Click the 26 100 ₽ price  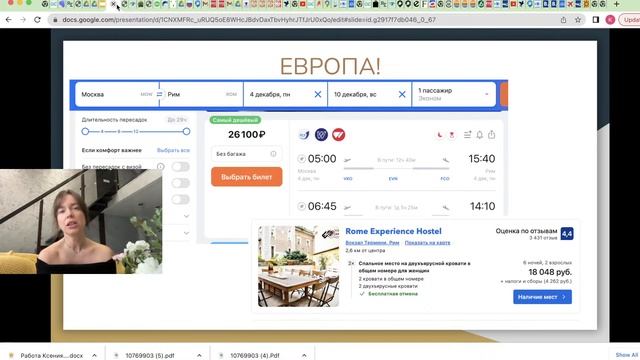click(x=247, y=134)
